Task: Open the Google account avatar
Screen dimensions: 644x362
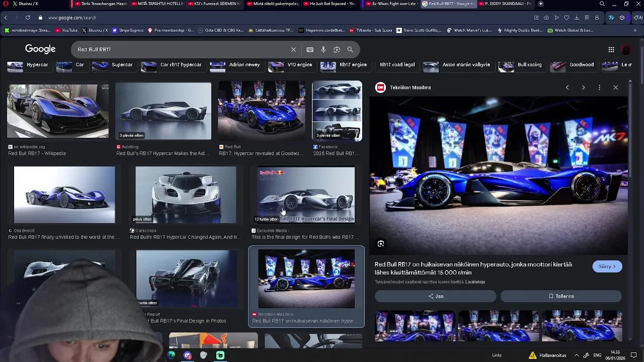Action: point(626,49)
